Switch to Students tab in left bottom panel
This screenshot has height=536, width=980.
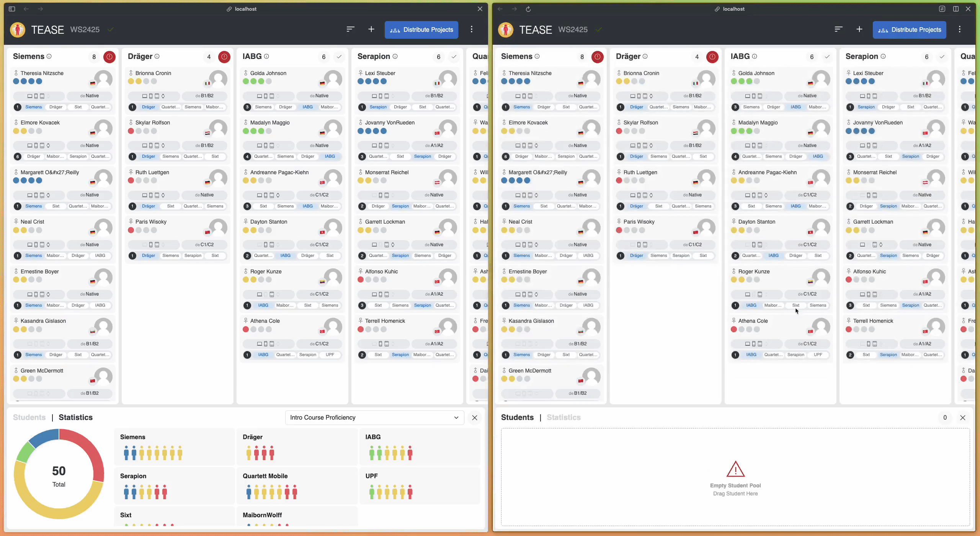pos(29,418)
